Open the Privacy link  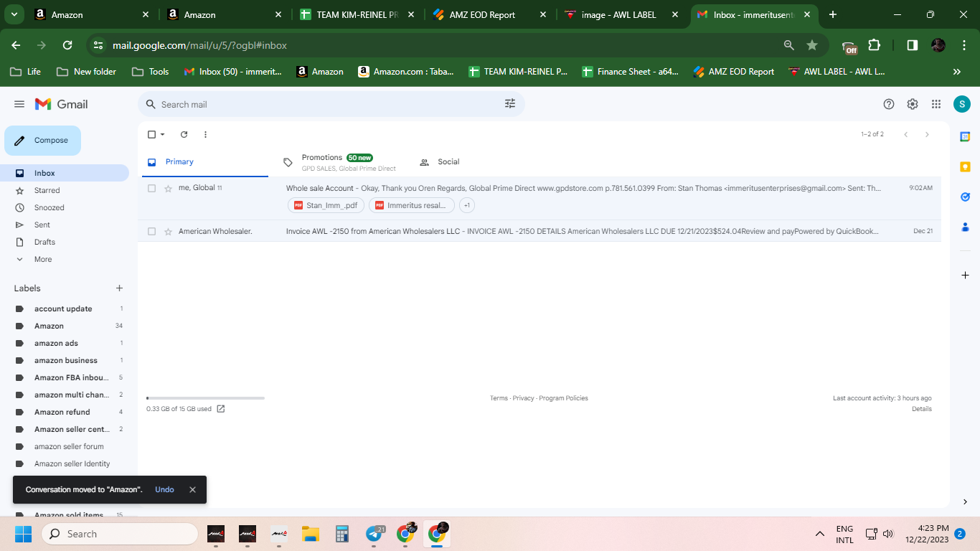click(x=523, y=398)
